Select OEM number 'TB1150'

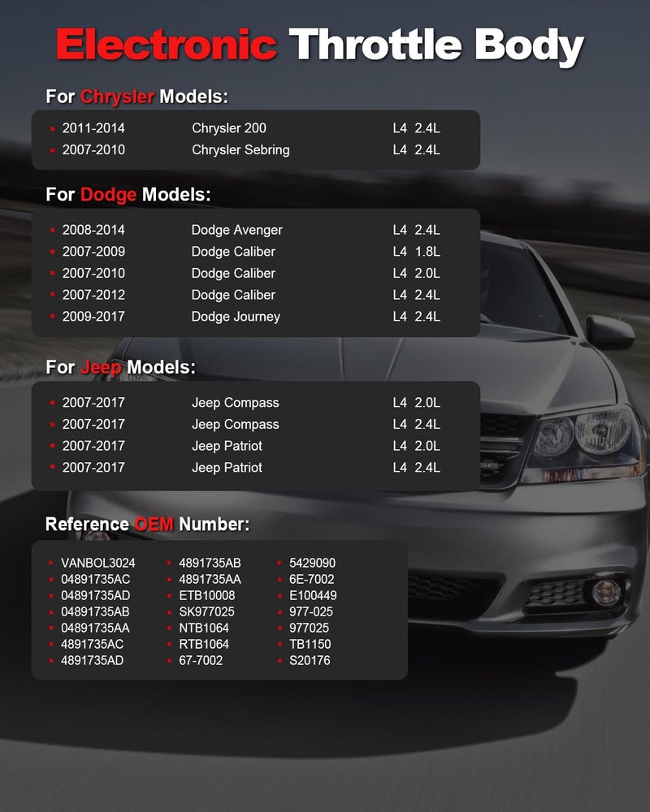pos(310,644)
